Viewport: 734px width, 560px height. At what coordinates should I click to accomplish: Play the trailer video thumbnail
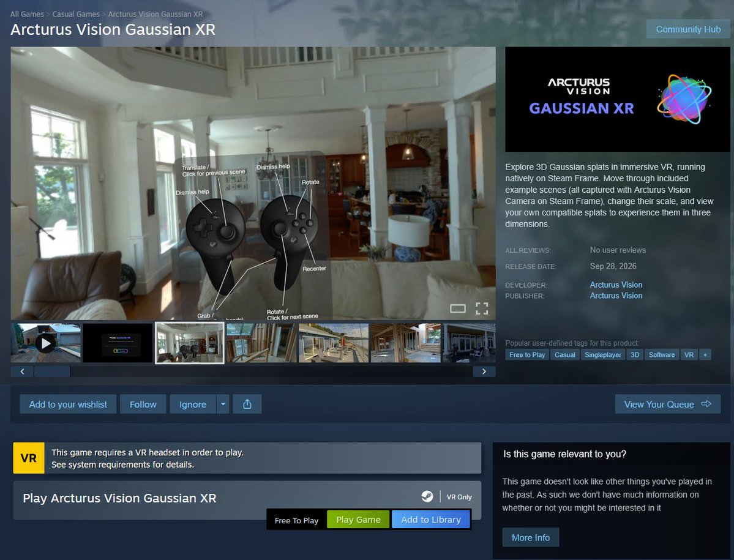click(46, 343)
